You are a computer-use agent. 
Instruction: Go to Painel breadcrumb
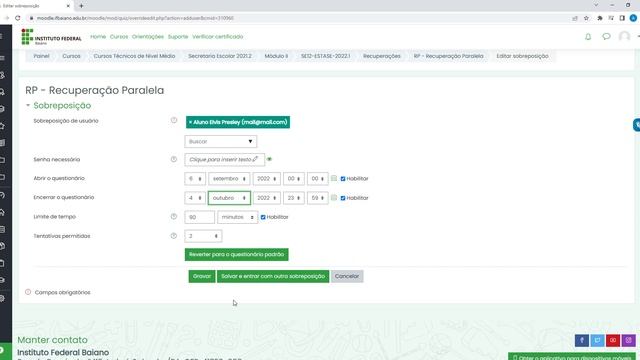41,56
